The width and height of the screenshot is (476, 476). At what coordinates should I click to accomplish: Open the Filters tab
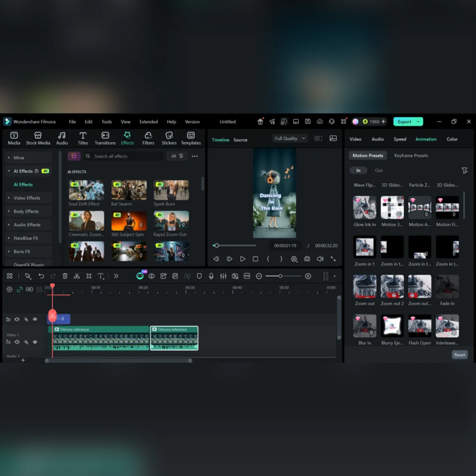coord(148,138)
